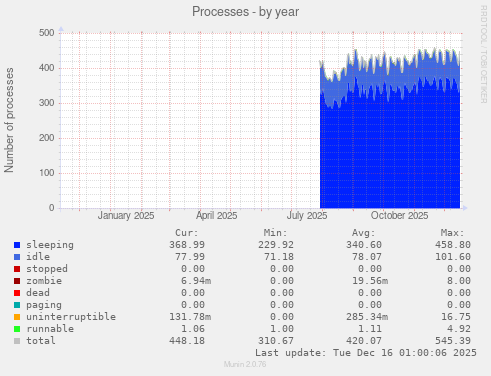Click the runnable legend color swatch

point(17,329)
